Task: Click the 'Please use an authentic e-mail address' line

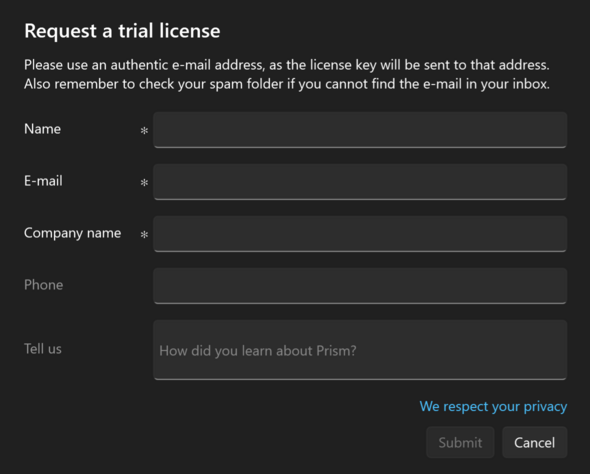Action: (287, 65)
